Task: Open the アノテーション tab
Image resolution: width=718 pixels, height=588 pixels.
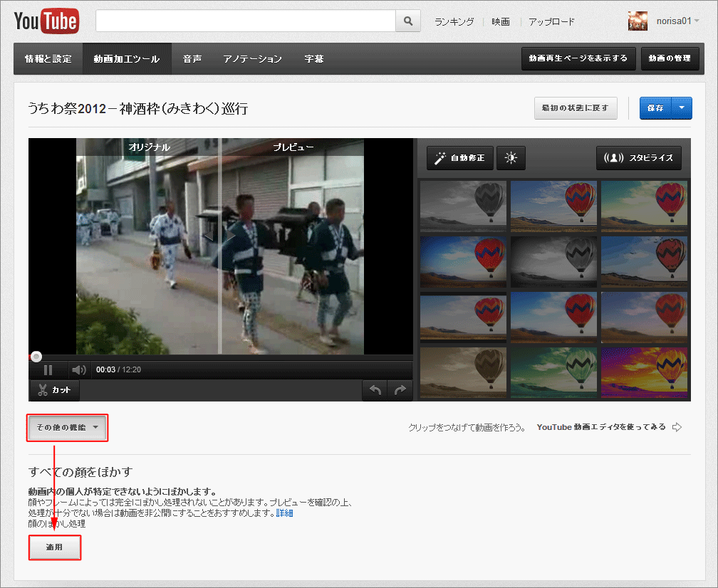Action: click(252, 59)
